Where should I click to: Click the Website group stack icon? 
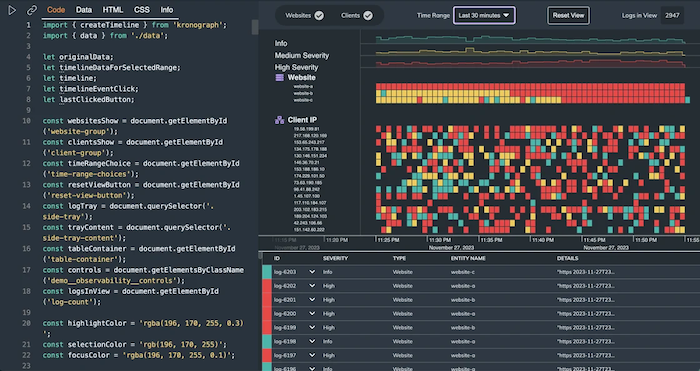coord(279,78)
